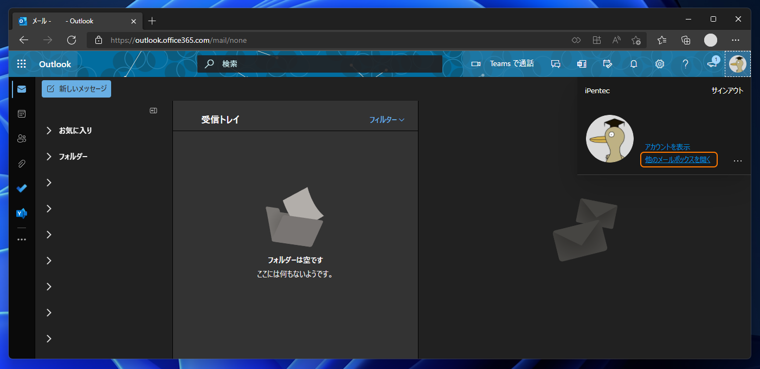
Task: Open the Edge profile circle
Action: 711,40
